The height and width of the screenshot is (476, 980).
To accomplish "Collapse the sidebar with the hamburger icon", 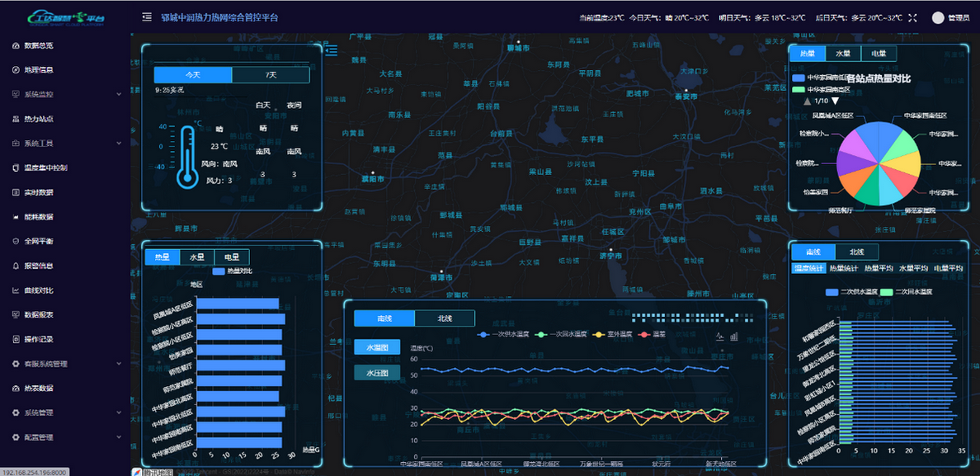I will pyautogui.click(x=147, y=16).
